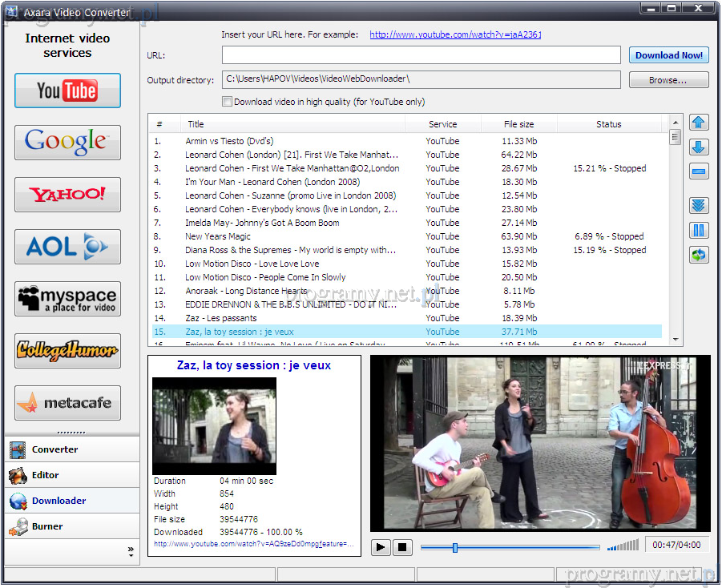Click the green-blue refresh arrows icon

[699, 255]
